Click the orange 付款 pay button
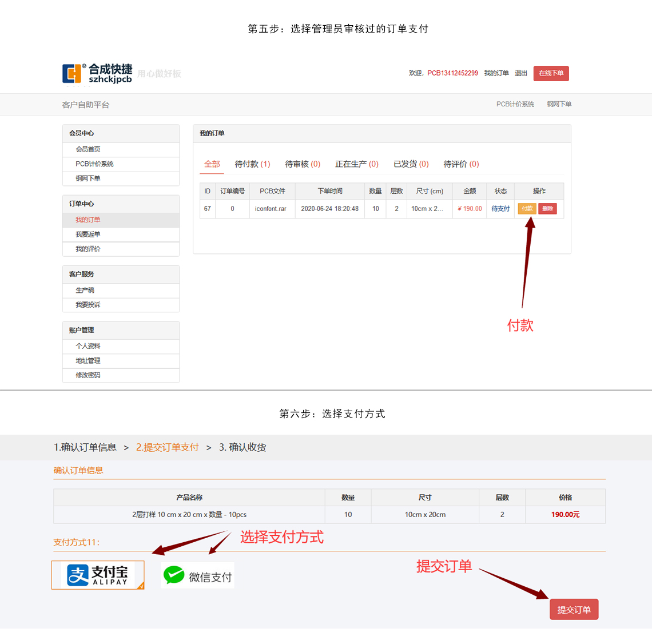652x644 pixels. 527,209
